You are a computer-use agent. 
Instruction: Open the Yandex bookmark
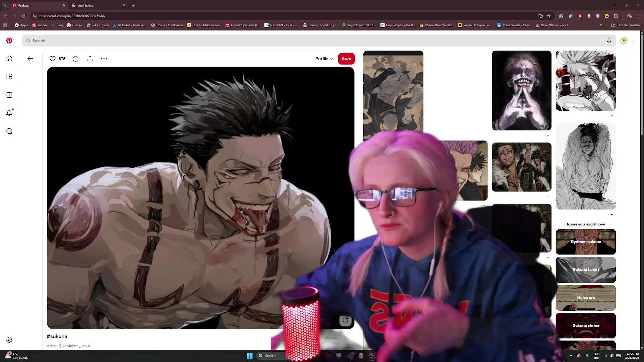[40, 25]
